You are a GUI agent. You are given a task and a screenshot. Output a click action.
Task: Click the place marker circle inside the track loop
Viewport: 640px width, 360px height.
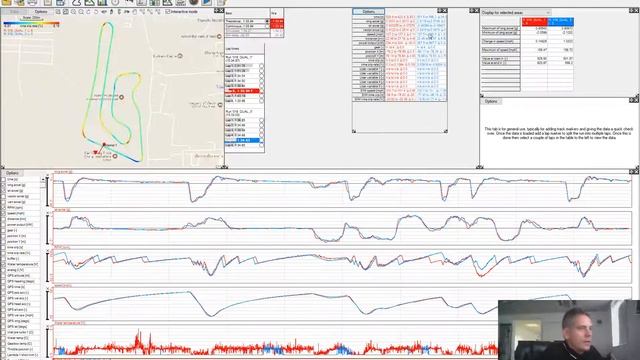[121, 97]
